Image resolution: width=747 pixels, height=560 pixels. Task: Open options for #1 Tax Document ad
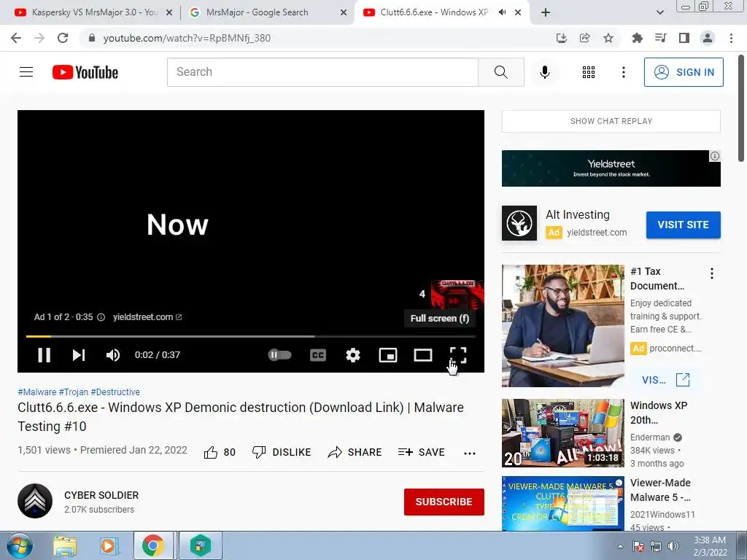[x=712, y=273]
